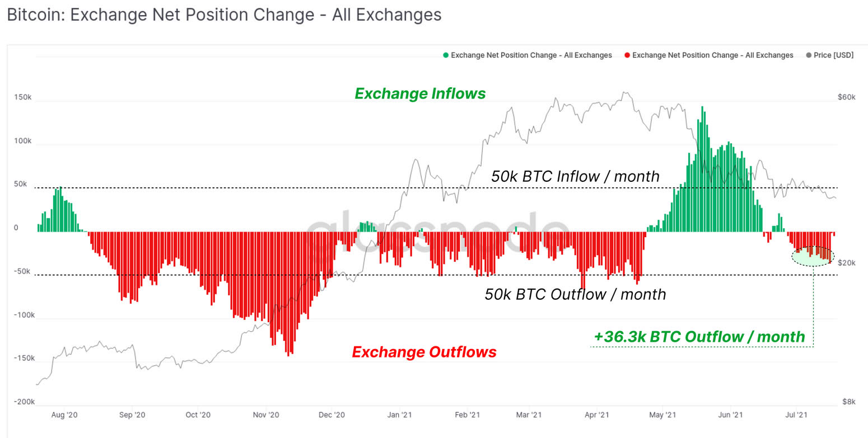The height and width of the screenshot is (438, 868).
Task: Click the gray Price legend dot
Action: tap(809, 55)
